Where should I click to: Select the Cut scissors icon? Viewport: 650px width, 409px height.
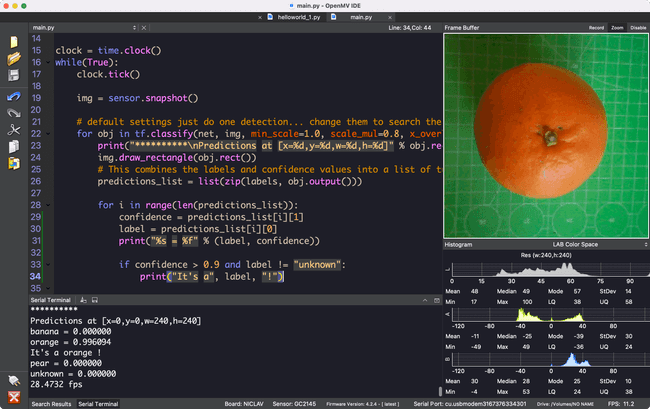[13, 130]
